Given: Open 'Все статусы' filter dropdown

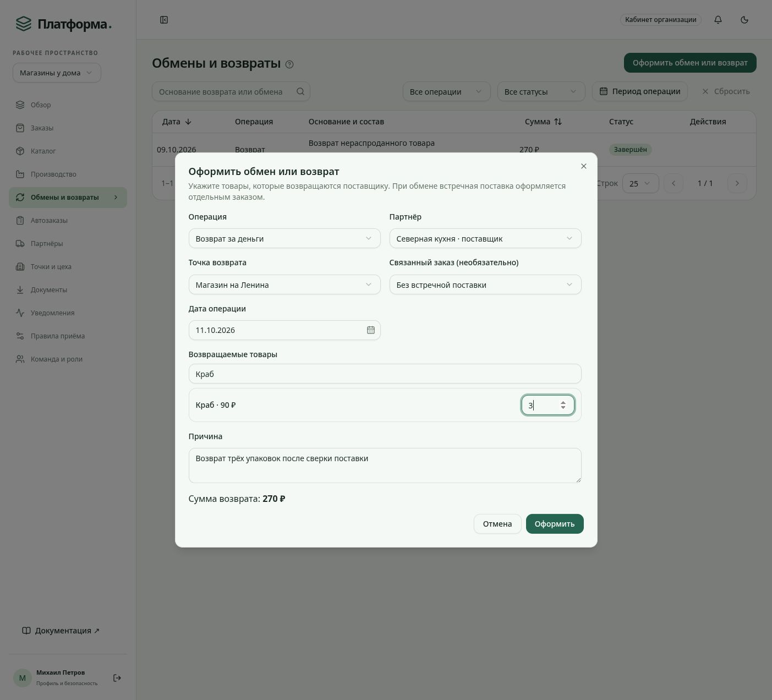Looking at the screenshot, I should pos(541,91).
